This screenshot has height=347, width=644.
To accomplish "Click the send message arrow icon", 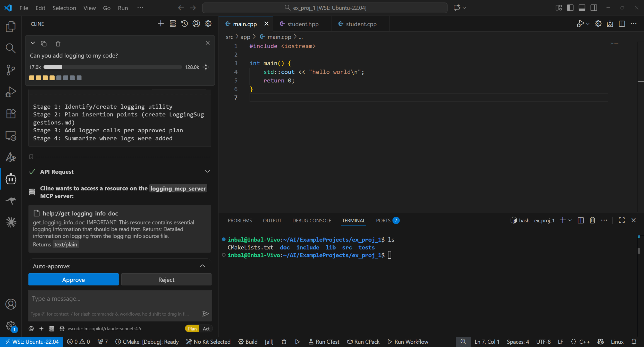I will pyautogui.click(x=205, y=314).
